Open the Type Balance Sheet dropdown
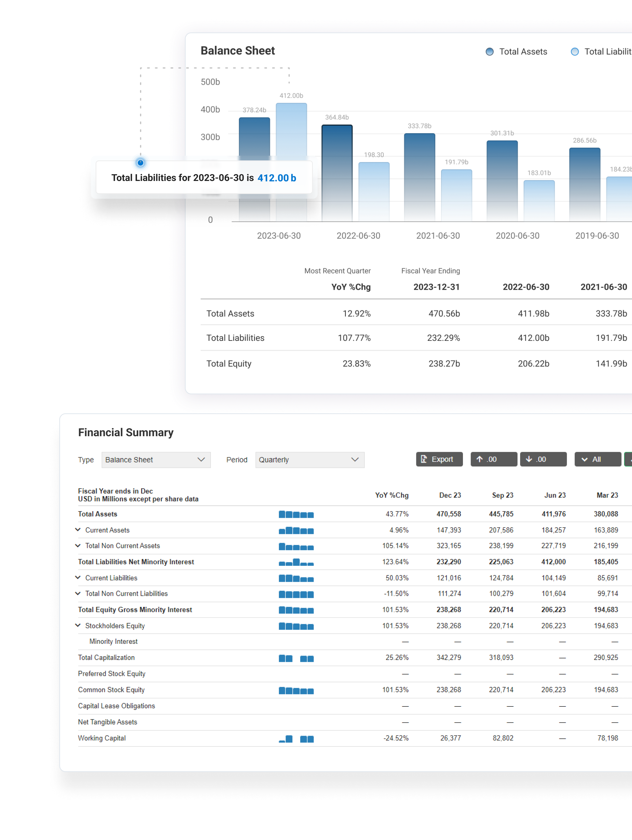This screenshot has height=840, width=632. click(156, 459)
